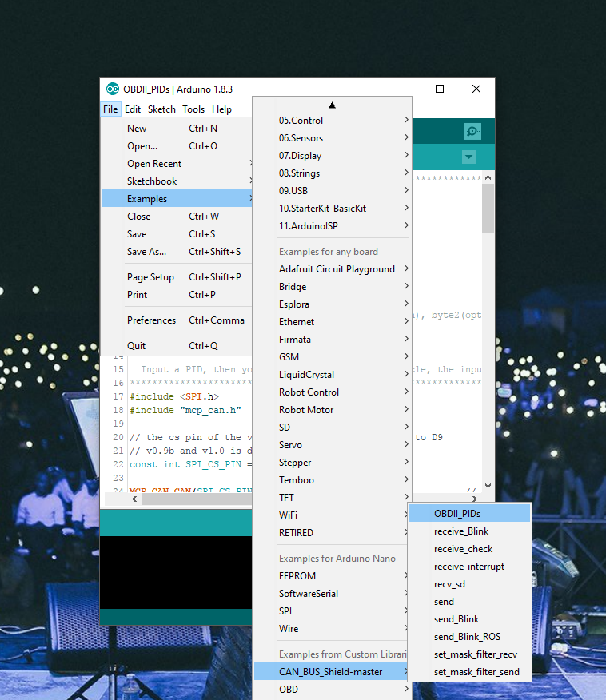Expand the 09.USB examples submenu
The width and height of the screenshot is (606, 700).
332,191
